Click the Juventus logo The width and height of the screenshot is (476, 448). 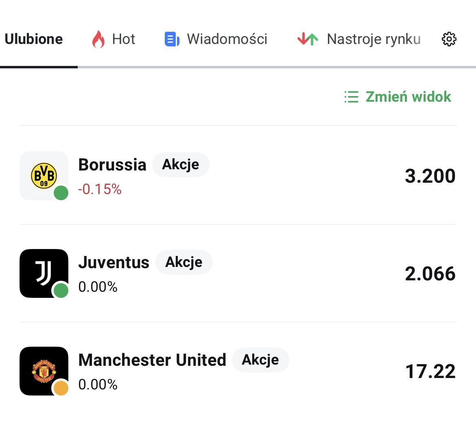click(43, 273)
